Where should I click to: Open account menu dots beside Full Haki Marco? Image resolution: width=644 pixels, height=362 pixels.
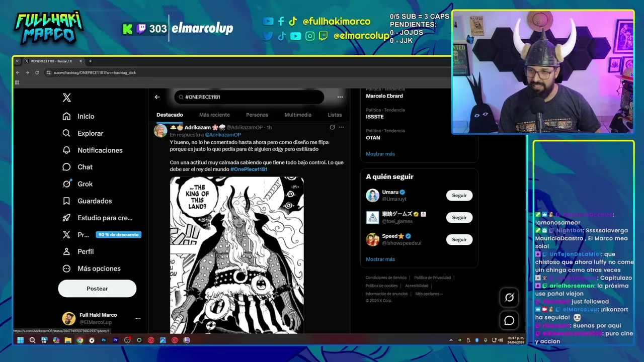point(138,318)
